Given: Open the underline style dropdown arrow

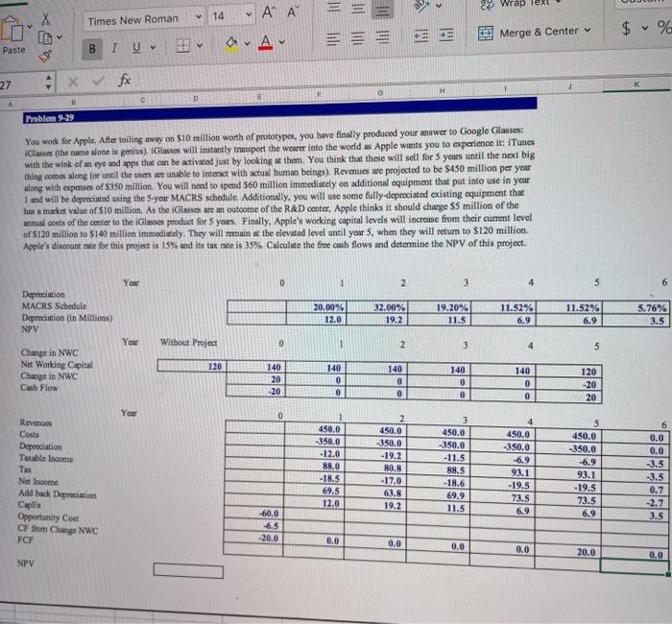Looking at the screenshot, I should 153,47.
